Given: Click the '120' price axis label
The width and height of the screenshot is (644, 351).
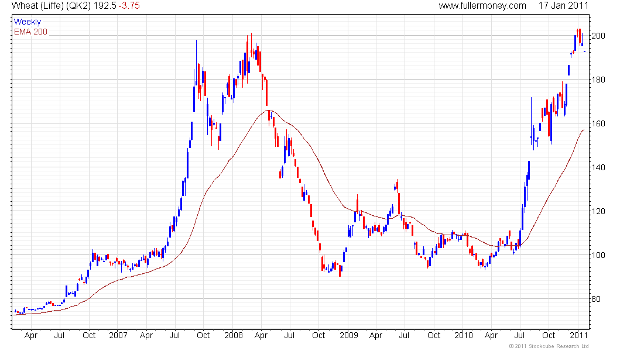Looking at the screenshot, I should point(598,211).
